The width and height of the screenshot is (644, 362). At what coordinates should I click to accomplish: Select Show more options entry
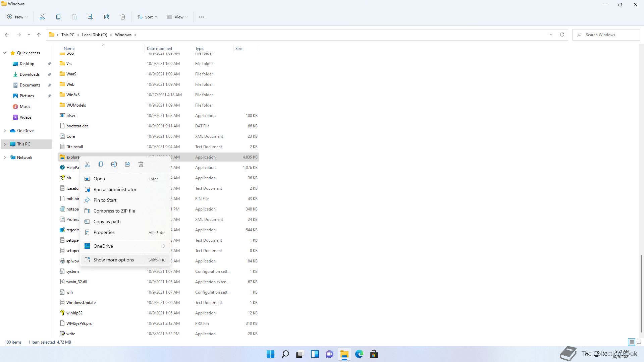click(113, 260)
